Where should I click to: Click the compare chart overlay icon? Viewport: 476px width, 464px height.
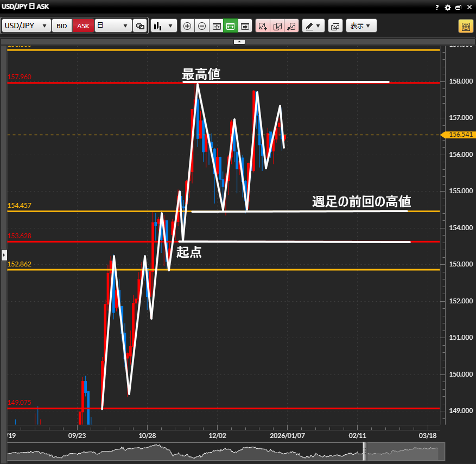pos(277,26)
